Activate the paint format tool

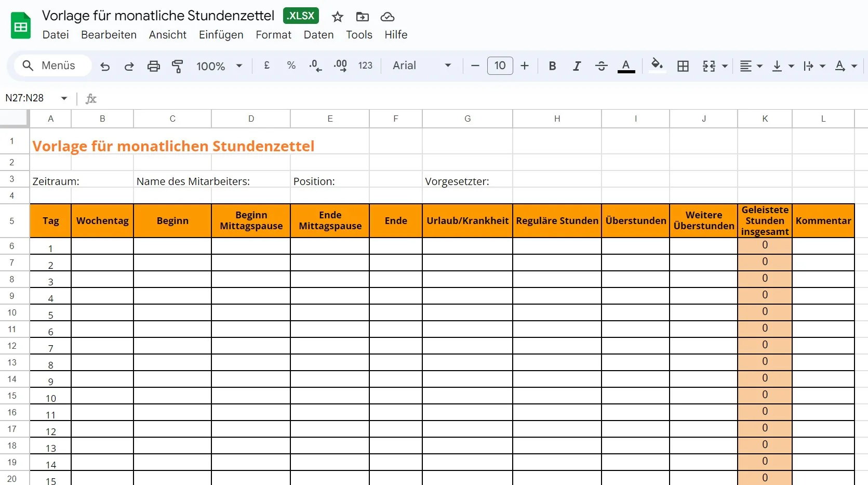pos(178,66)
